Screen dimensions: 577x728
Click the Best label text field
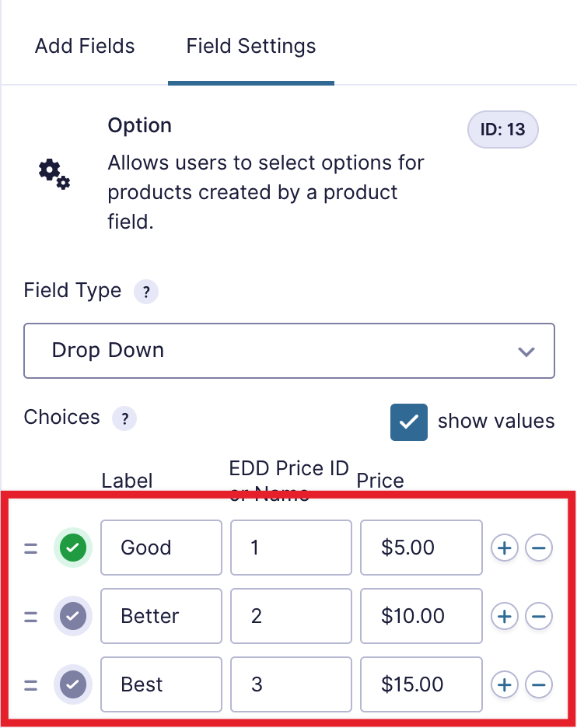coord(161,685)
